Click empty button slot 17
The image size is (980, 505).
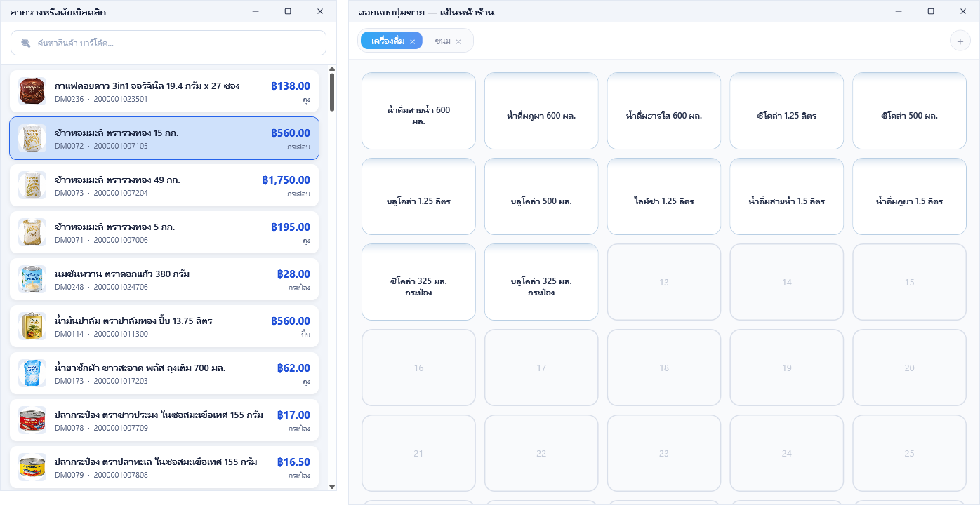(x=541, y=368)
